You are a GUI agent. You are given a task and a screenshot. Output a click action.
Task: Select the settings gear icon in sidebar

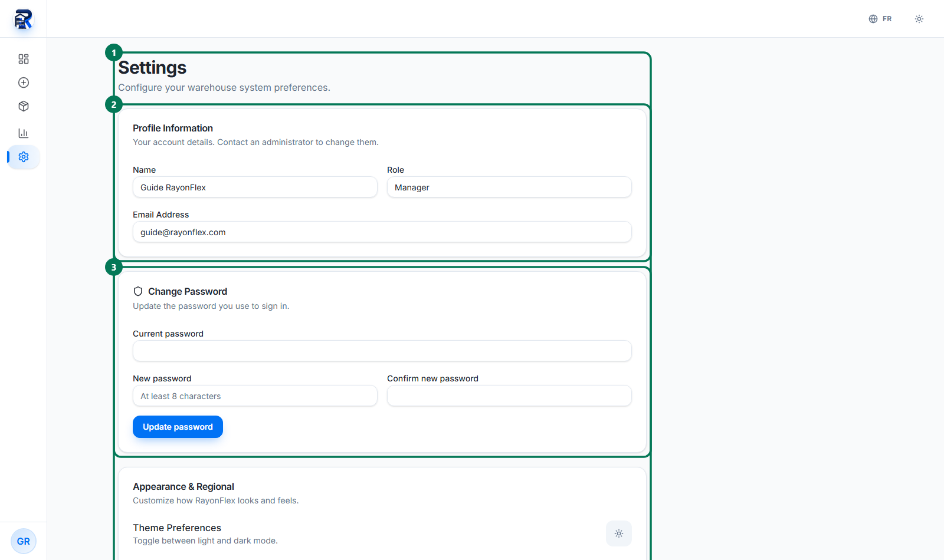(x=24, y=157)
